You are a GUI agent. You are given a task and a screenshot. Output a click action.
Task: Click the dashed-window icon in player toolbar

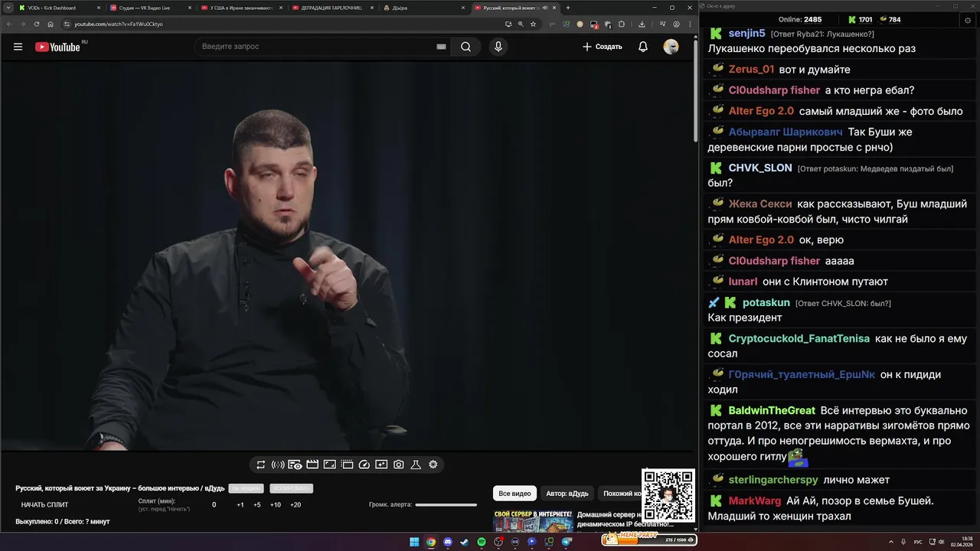(x=347, y=465)
